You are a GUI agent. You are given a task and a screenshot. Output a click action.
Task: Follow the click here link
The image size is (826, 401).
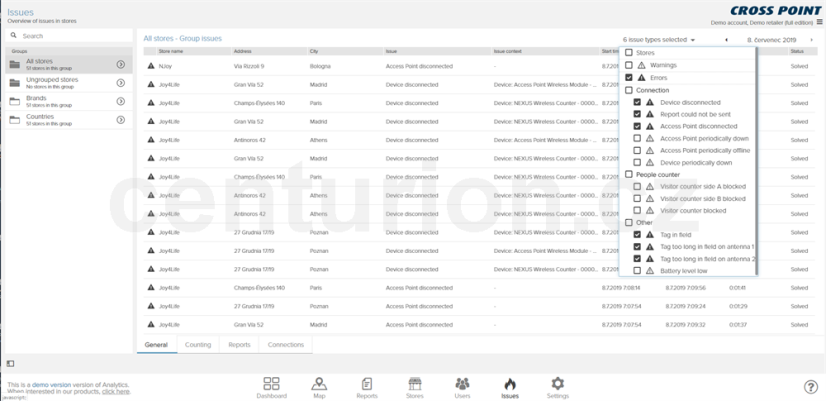click(x=115, y=392)
